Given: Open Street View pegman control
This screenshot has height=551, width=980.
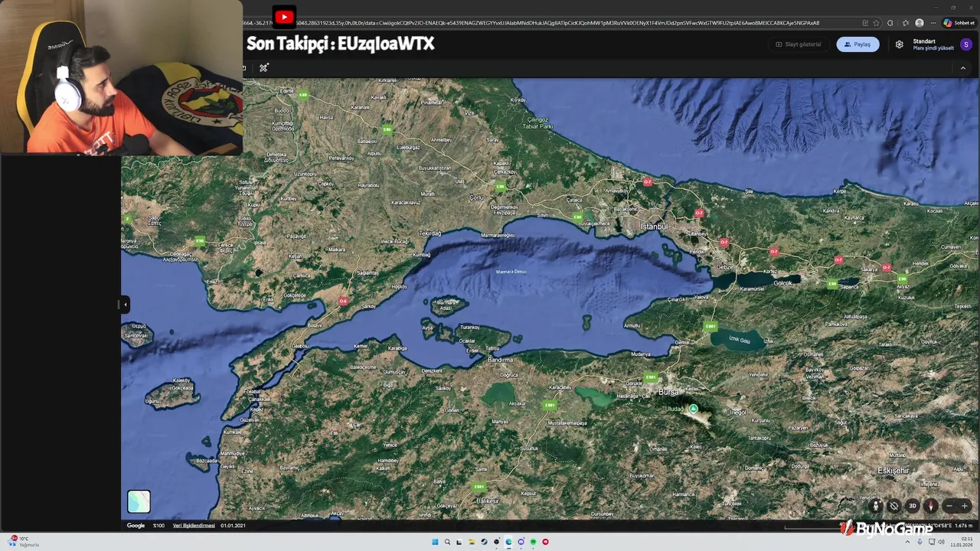Looking at the screenshot, I should coord(876,506).
